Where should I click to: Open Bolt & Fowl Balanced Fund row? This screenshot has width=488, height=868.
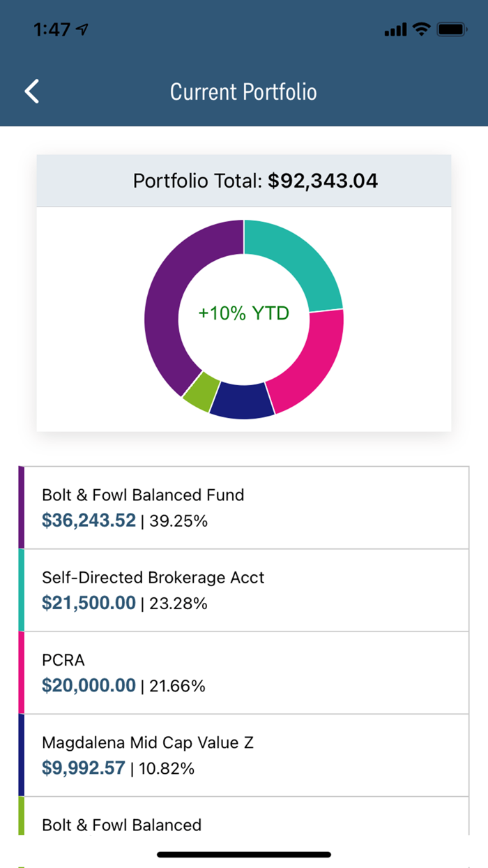click(244, 507)
